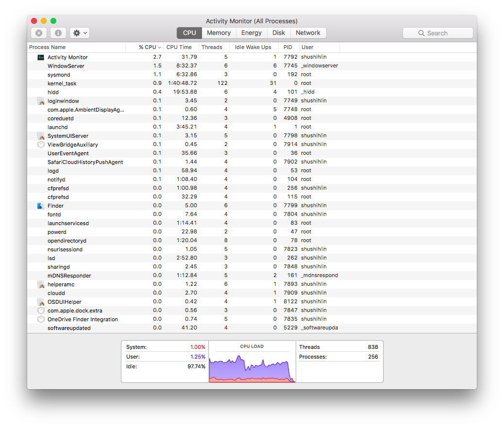Select the launchd process row
Image resolution: width=504 pixels, height=428 pixels.
[252, 127]
